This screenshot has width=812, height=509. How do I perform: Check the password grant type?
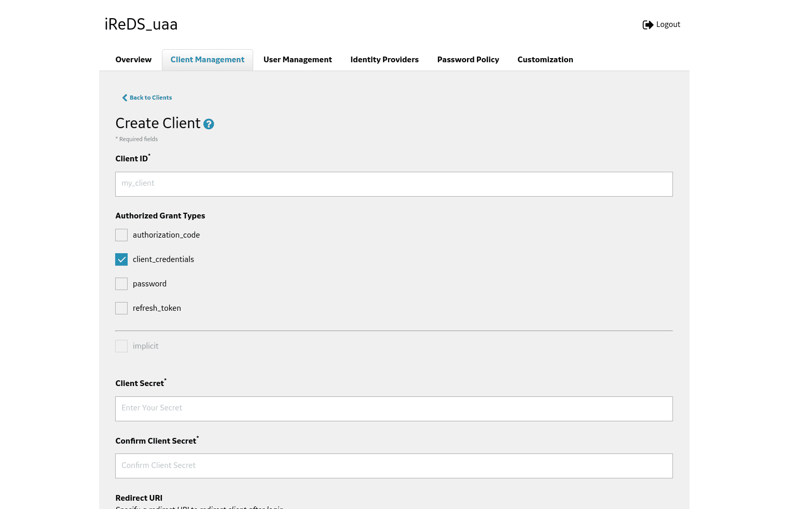pos(121,283)
